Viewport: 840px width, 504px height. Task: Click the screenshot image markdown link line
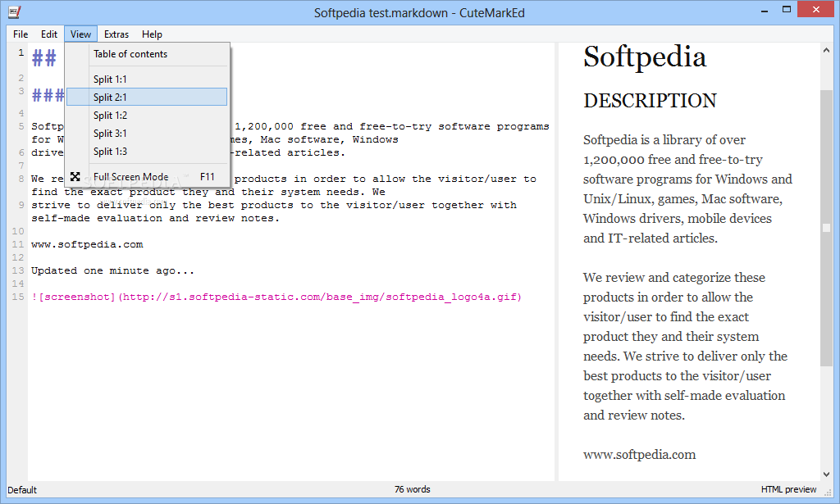(x=276, y=297)
